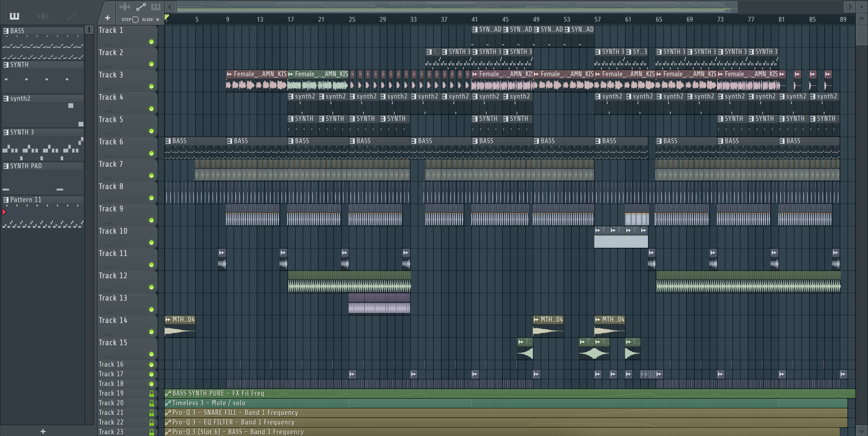
Task: Click the vertical scrollbar up arrow
Action: click(862, 19)
